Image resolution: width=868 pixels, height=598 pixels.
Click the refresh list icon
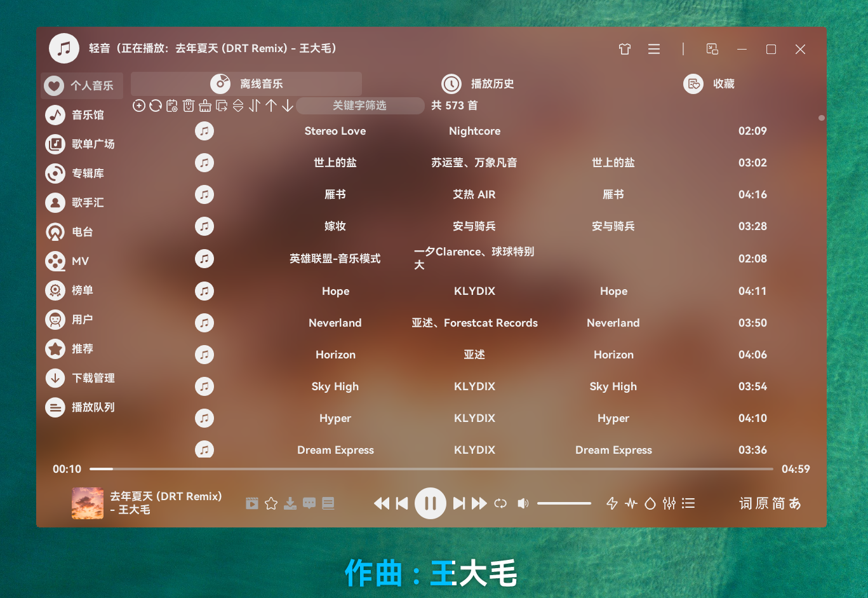pos(156,105)
